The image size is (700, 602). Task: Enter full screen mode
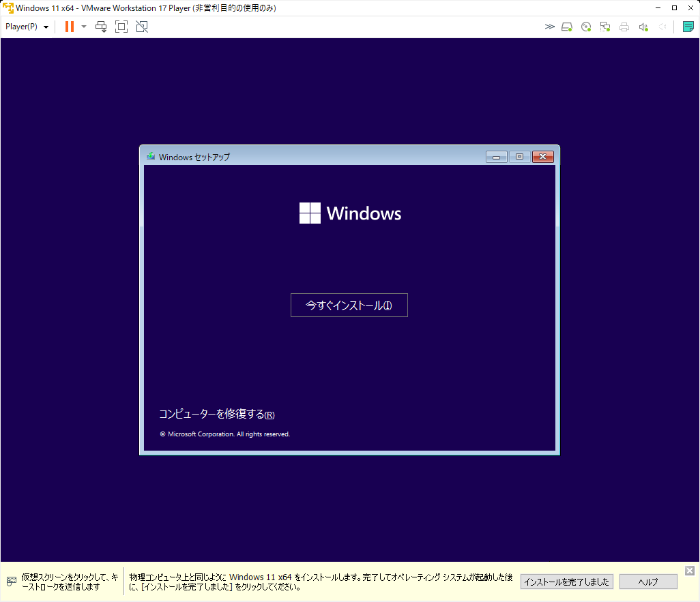tap(121, 27)
